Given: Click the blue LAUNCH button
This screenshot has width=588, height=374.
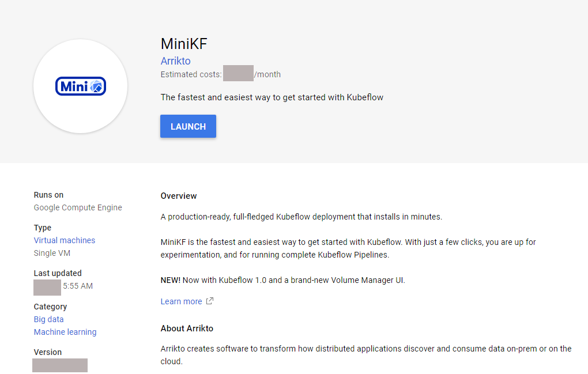Looking at the screenshot, I should click(189, 126).
